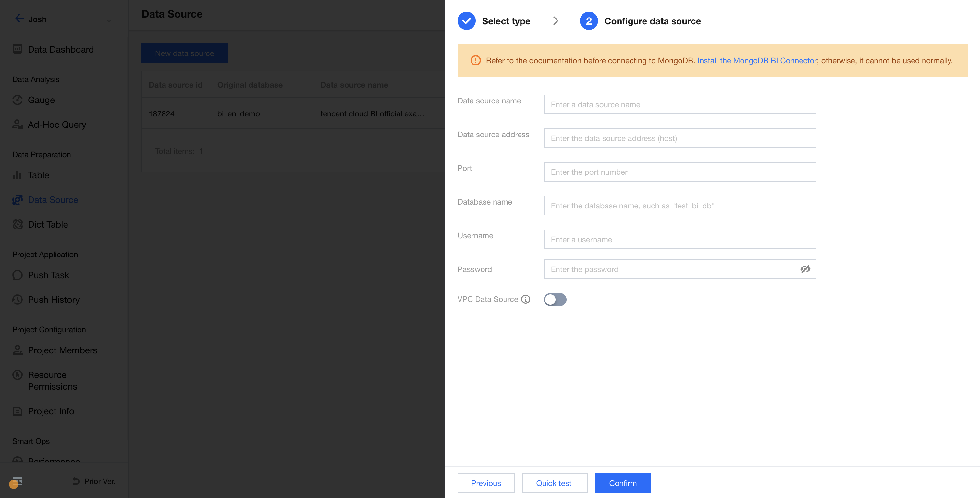Click the Dict Table sidebar icon
The height and width of the screenshot is (498, 980).
click(18, 224)
